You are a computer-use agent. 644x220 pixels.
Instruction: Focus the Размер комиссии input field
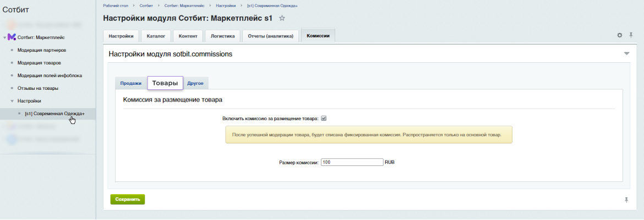pyautogui.click(x=352, y=163)
